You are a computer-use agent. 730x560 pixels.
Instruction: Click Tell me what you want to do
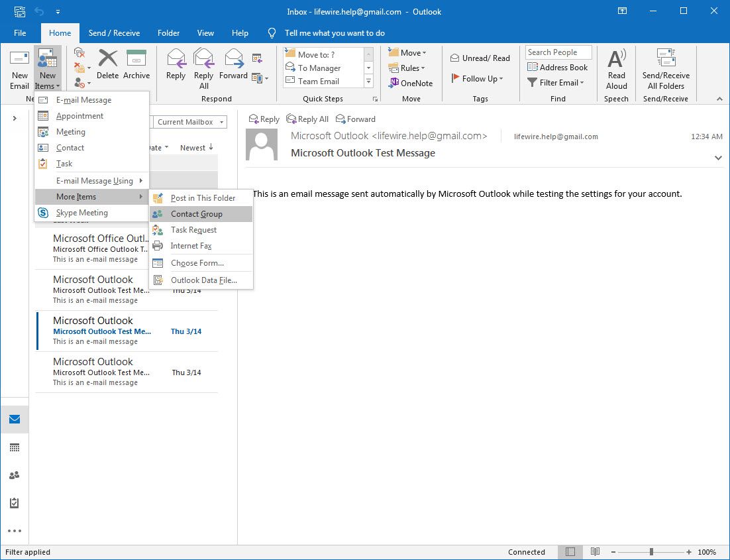pos(335,33)
